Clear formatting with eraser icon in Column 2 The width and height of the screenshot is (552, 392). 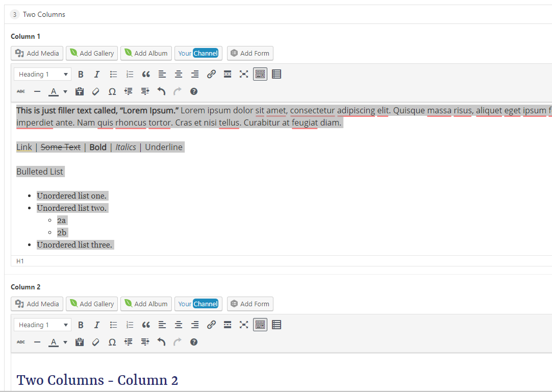click(x=95, y=342)
